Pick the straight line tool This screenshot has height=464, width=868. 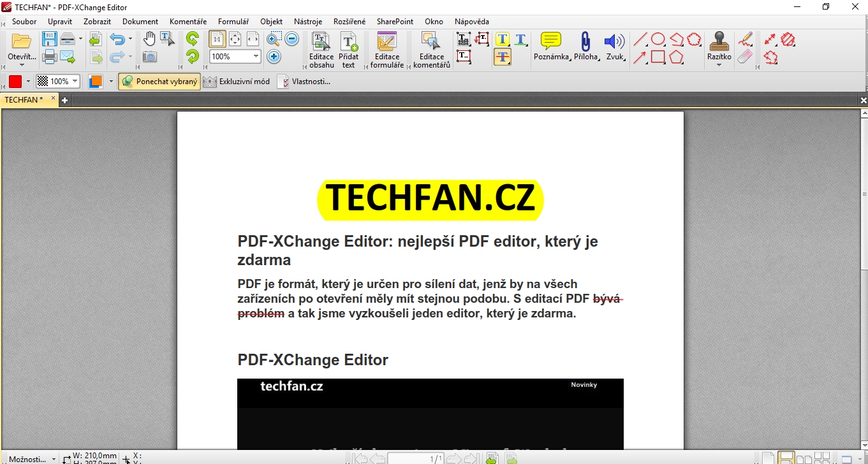(x=640, y=40)
